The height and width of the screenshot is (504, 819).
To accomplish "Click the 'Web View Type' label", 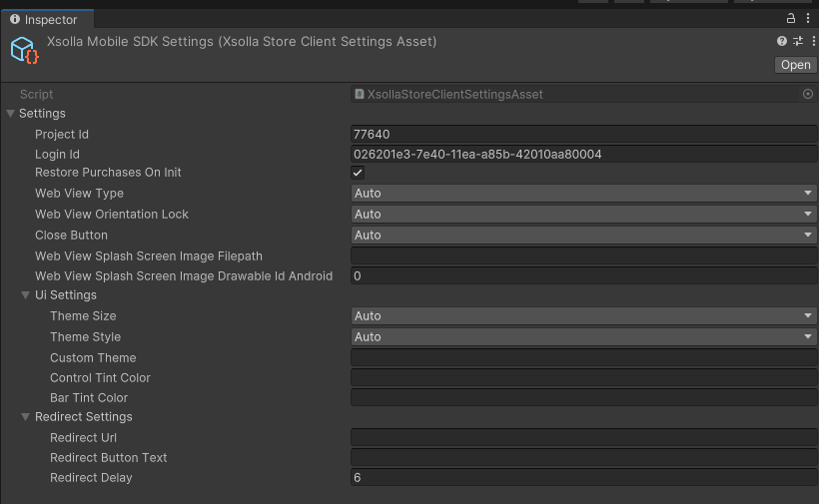I will pyautogui.click(x=79, y=193).
